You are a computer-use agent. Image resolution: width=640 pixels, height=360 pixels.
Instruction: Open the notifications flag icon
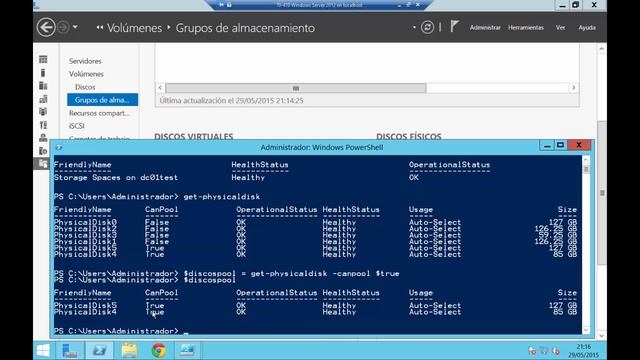pyautogui.click(x=454, y=27)
